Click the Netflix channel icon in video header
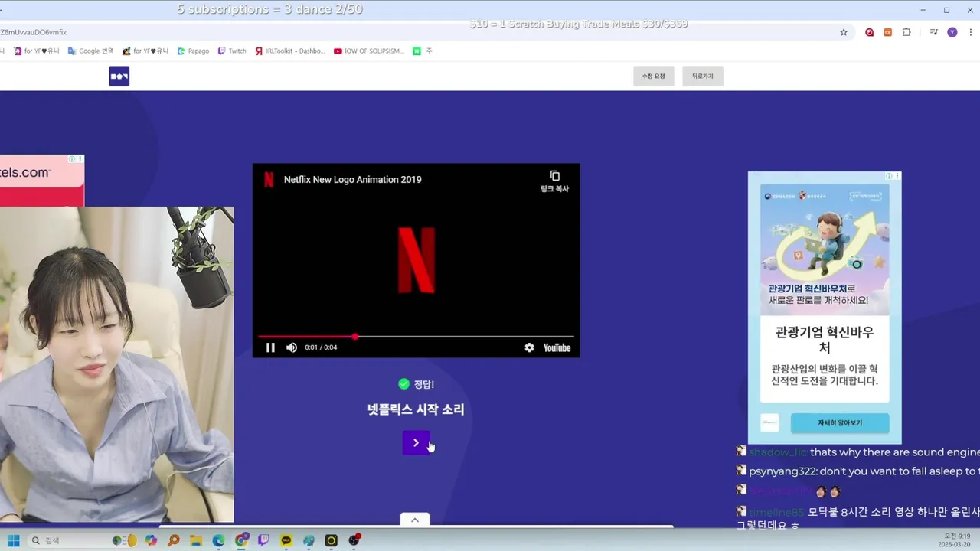 tap(269, 179)
